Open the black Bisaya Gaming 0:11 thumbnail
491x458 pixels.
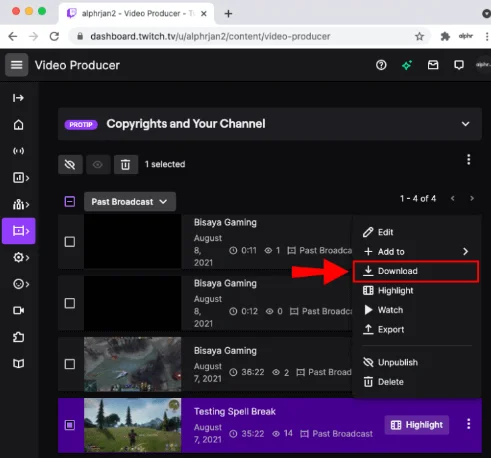[133, 242]
